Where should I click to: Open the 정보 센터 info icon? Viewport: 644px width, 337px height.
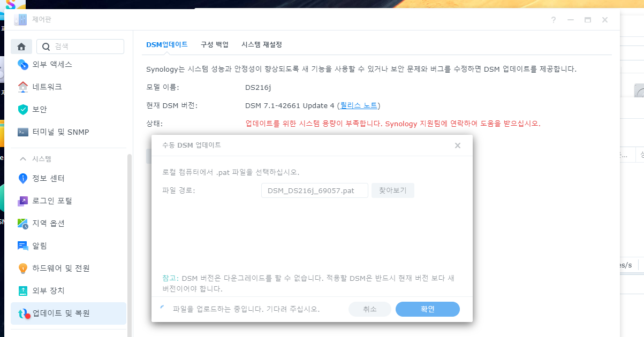coord(23,178)
